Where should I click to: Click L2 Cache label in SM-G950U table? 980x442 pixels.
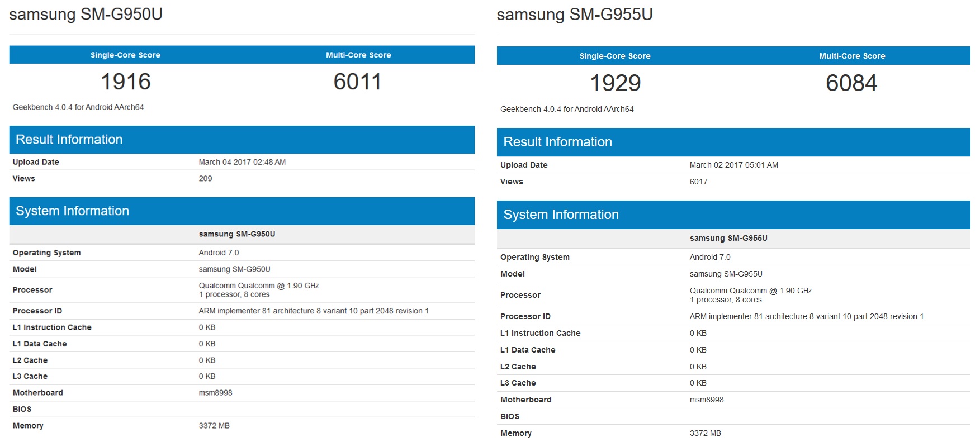[30, 360]
